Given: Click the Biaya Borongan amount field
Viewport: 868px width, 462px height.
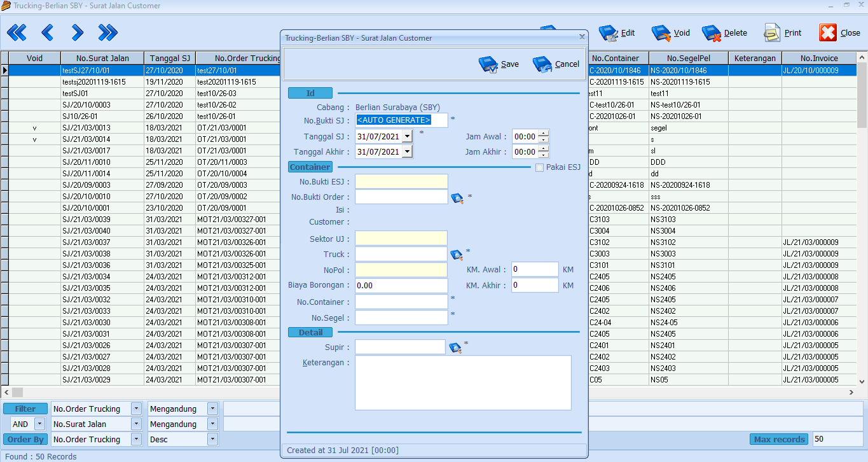Looking at the screenshot, I should tap(401, 286).
